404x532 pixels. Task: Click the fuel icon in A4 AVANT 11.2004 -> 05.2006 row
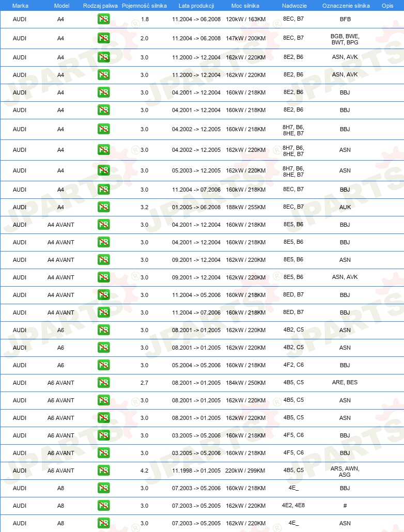pyautogui.click(x=103, y=295)
